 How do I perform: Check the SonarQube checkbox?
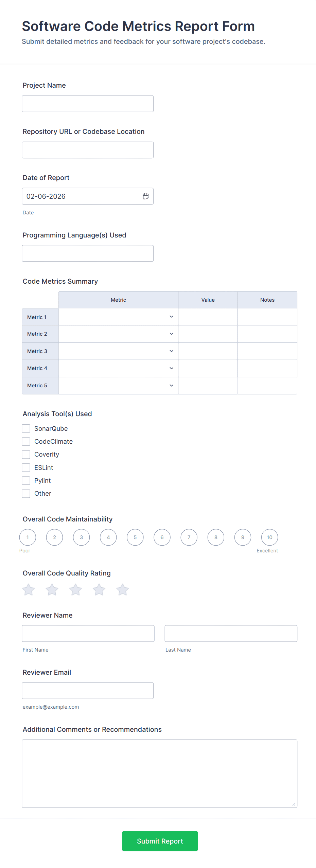tap(26, 428)
